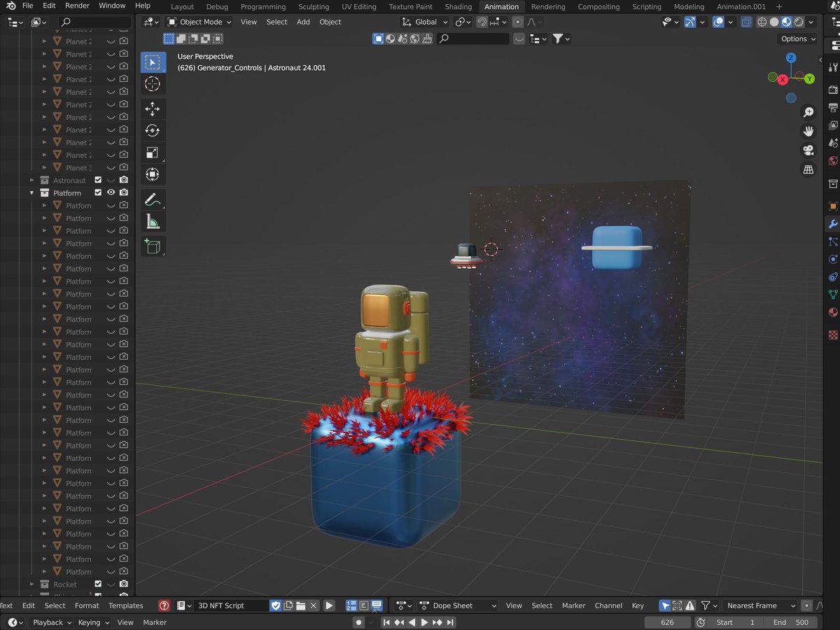Open the Add Cube tool
Screen dimensions: 840x630
click(153, 246)
